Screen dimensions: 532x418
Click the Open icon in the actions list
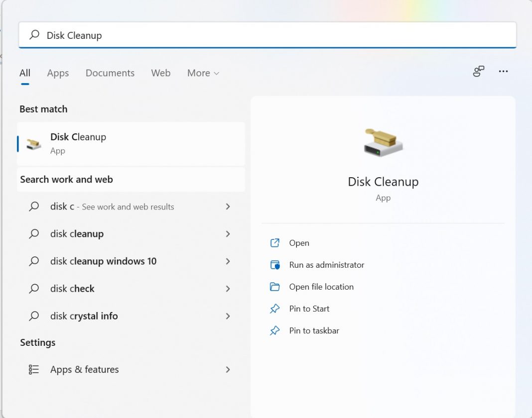pos(275,243)
